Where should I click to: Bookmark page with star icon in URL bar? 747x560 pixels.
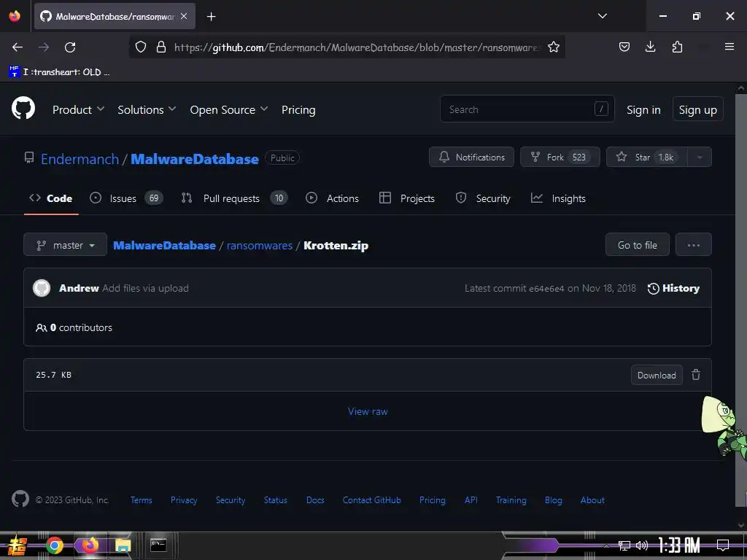(553, 47)
